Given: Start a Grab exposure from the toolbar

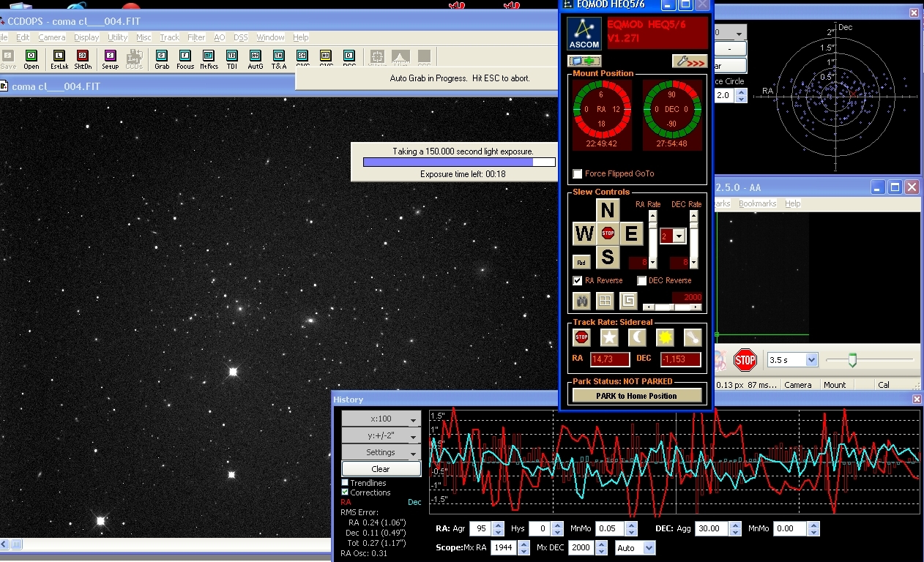Looking at the screenshot, I should [162, 59].
